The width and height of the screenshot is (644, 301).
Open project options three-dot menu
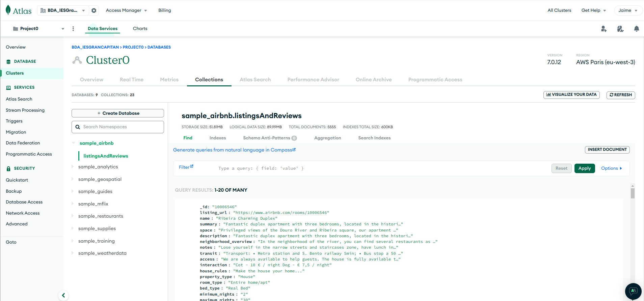pyautogui.click(x=73, y=29)
